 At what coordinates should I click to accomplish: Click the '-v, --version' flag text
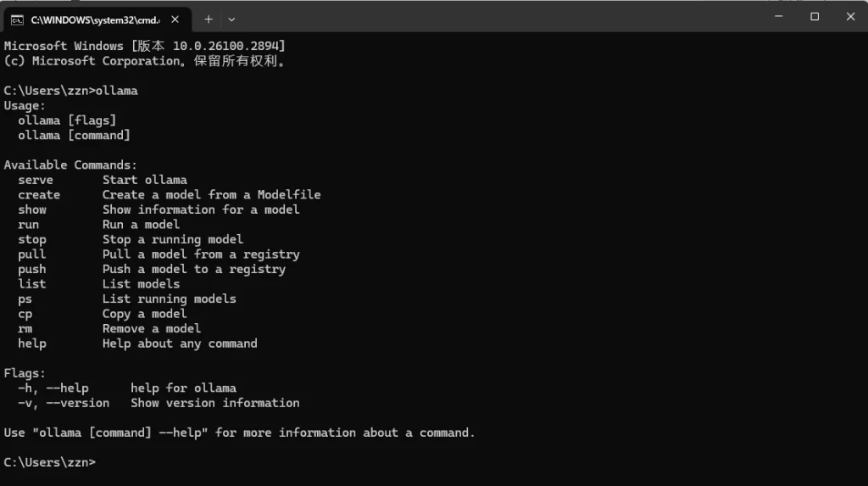64,403
